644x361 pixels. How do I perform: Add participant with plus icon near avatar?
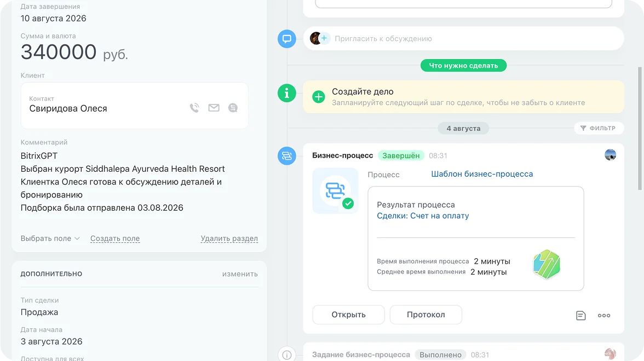(324, 38)
